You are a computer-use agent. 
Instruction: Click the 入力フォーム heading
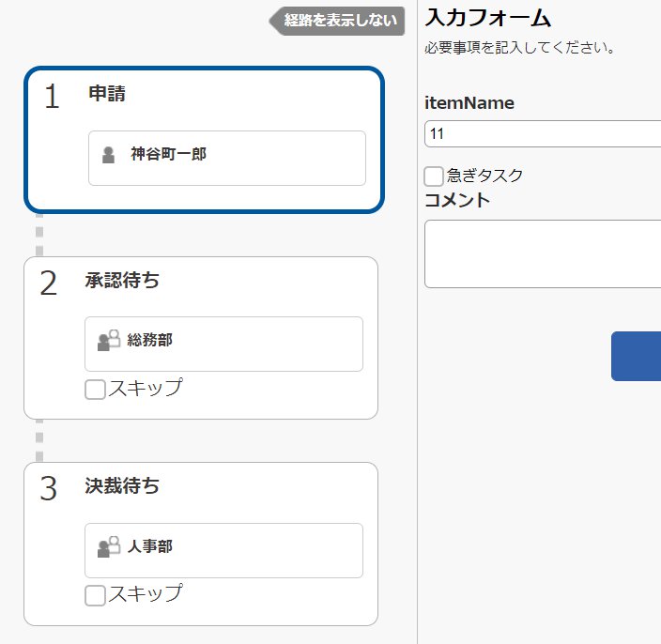[487, 18]
